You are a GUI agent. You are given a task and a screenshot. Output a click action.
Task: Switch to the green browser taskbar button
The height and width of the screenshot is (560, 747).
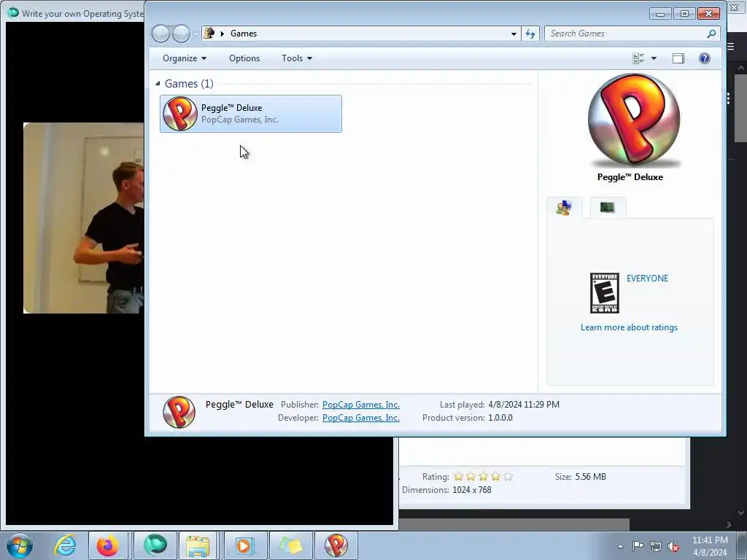tap(155, 545)
